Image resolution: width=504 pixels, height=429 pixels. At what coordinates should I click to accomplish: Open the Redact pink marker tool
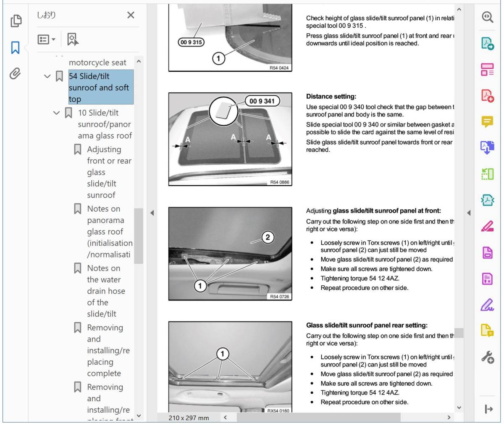(487, 226)
